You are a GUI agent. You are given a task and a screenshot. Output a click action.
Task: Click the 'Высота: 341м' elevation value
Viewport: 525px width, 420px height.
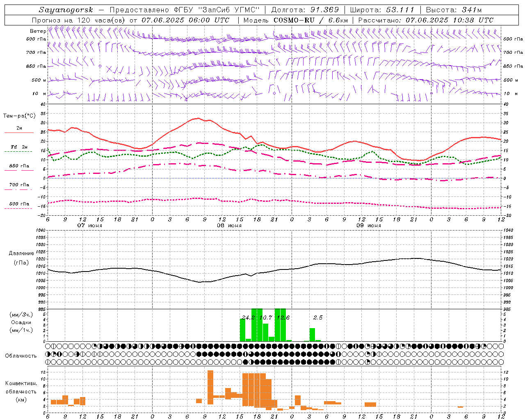coord(454,10)
